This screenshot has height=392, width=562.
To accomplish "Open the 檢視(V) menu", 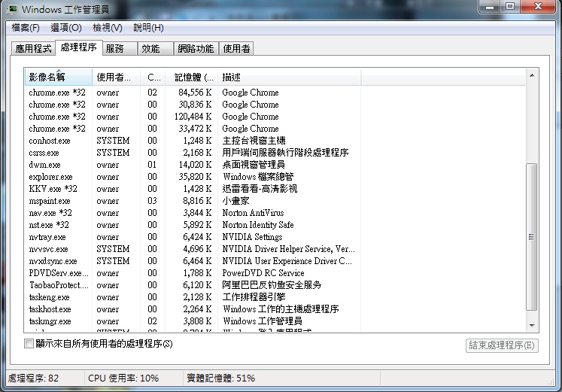I will (107, 28).
